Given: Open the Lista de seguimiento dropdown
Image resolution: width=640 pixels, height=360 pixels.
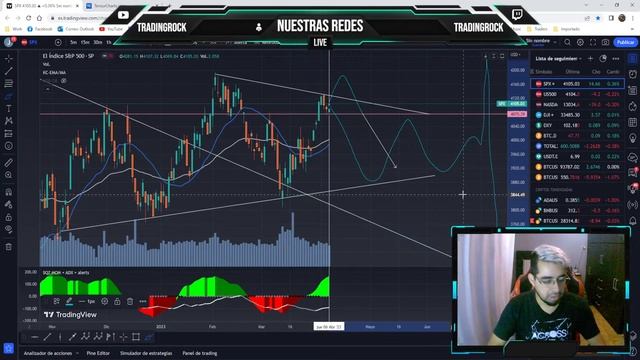Looking at the screenshot, I should point(558,59).
